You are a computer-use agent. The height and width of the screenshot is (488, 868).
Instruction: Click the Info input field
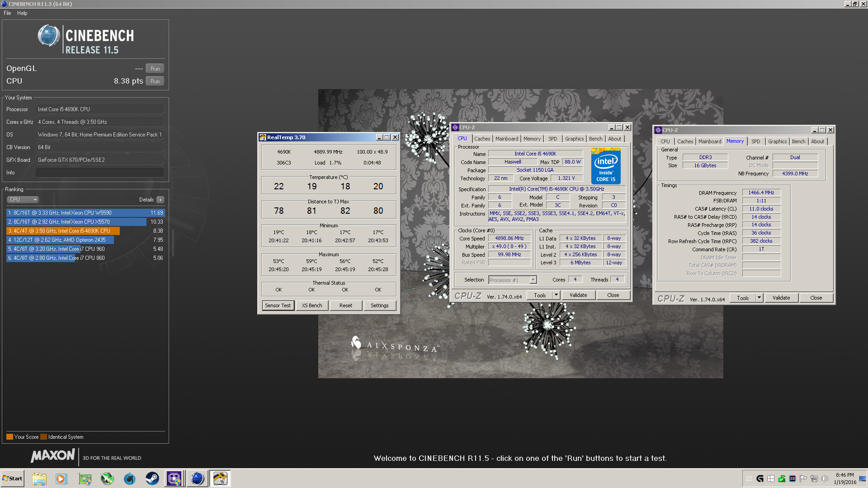[x=100, y=173]
